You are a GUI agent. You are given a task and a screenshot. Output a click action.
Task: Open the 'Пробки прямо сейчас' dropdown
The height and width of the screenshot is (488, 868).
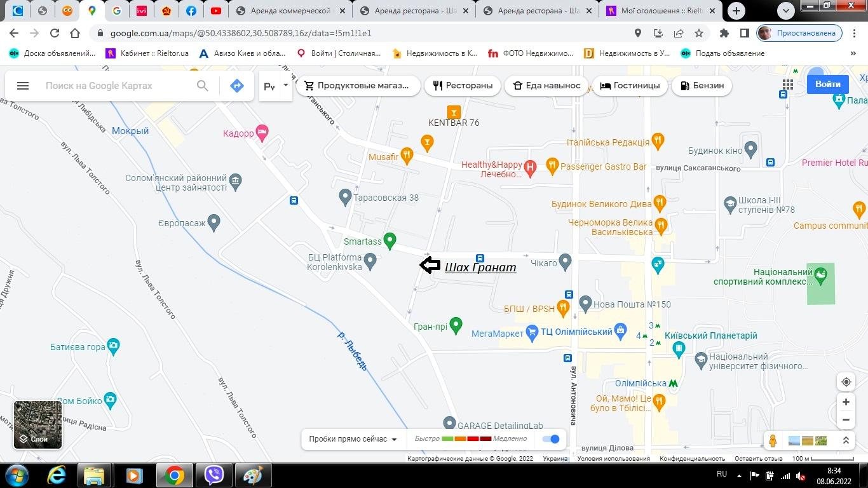353,439
